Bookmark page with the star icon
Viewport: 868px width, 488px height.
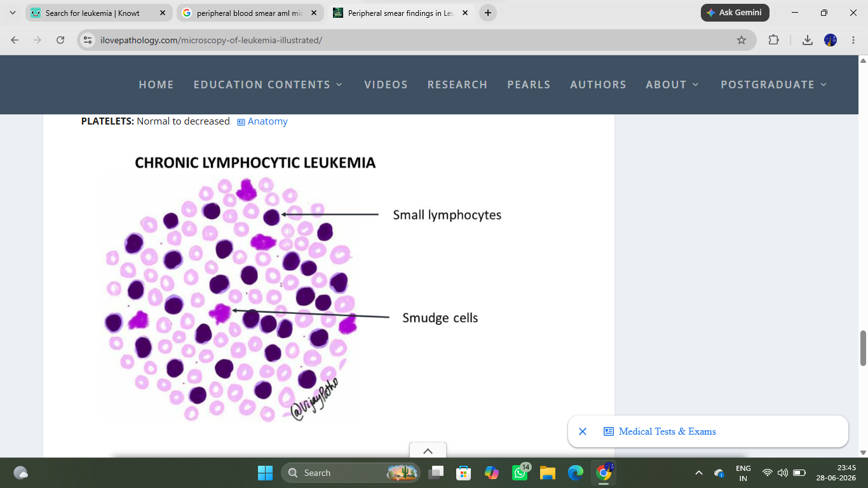[x=741, y=40]
